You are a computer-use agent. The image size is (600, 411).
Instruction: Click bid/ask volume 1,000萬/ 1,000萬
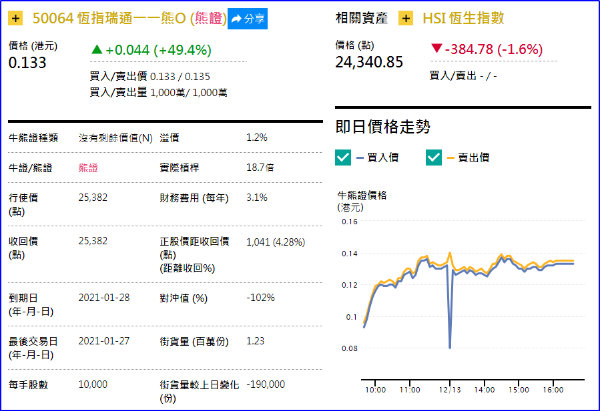tap(189, 93)
